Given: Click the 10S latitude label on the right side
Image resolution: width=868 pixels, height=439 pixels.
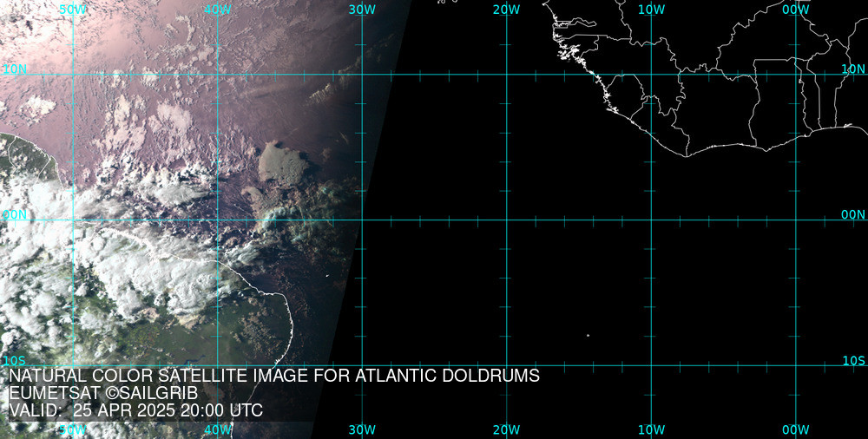Looking at the screenshot, I should click(853, 361).
